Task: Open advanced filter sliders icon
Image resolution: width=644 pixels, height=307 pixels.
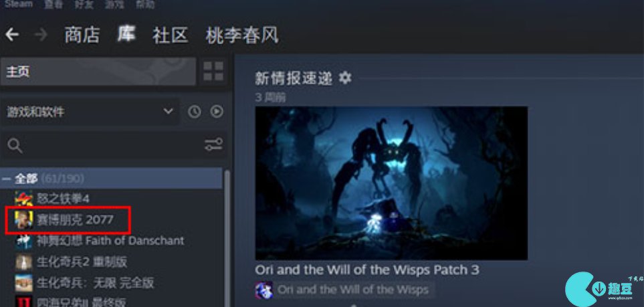Action: pos(213,144)
